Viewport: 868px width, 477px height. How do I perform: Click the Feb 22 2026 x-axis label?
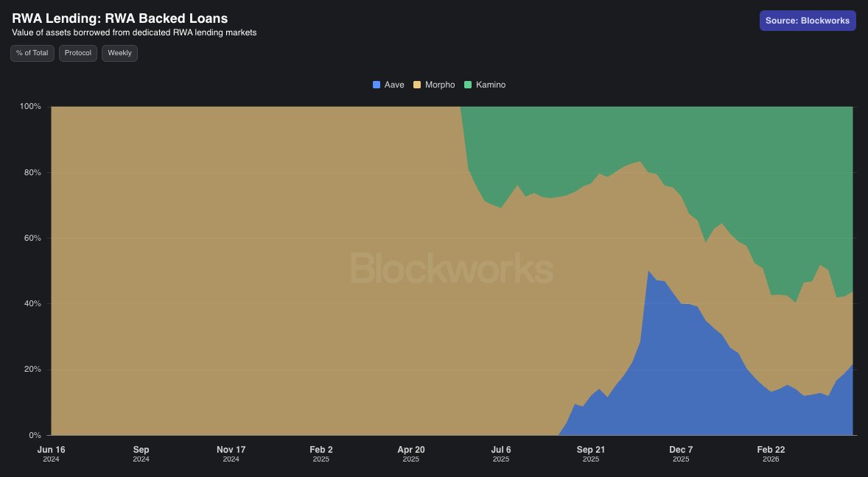point(771,453)
